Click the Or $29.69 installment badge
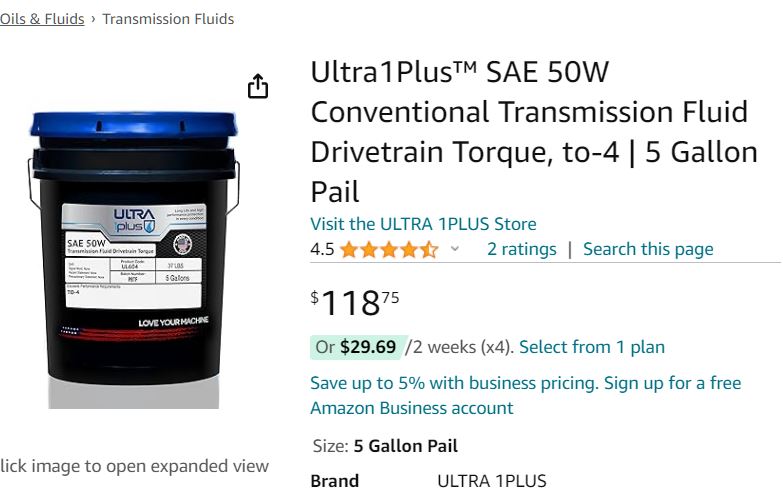This screenshot has height=501, width=783. pos(358,347)
